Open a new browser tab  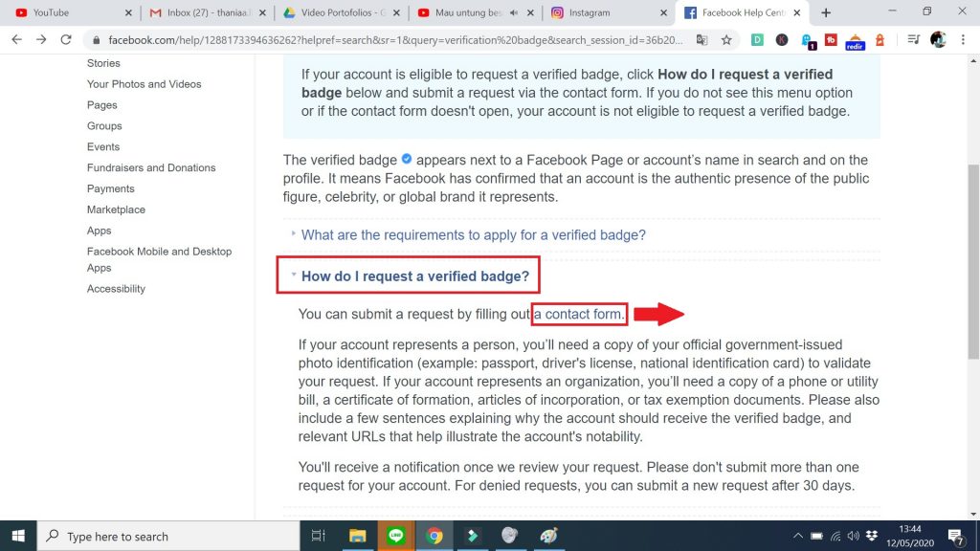coord(826,12)
